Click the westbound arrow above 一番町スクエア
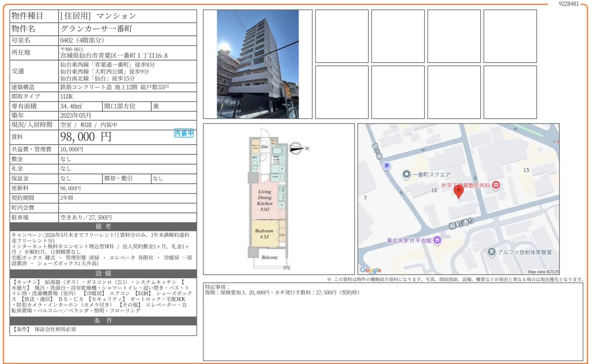Image resolution: width=592 pixels, height=364 pixels. pos(423,150)
